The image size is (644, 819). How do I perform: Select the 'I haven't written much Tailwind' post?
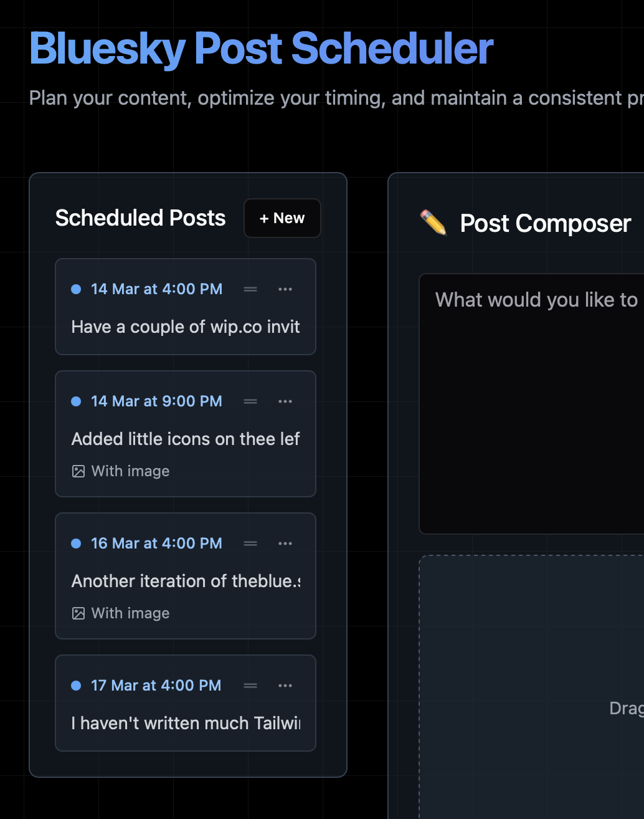click(186, 703)
